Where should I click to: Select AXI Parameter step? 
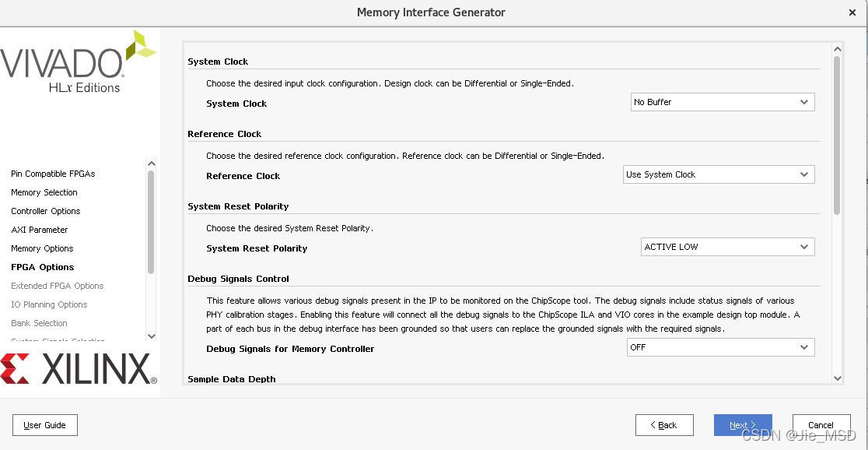(x=40, y=230)
